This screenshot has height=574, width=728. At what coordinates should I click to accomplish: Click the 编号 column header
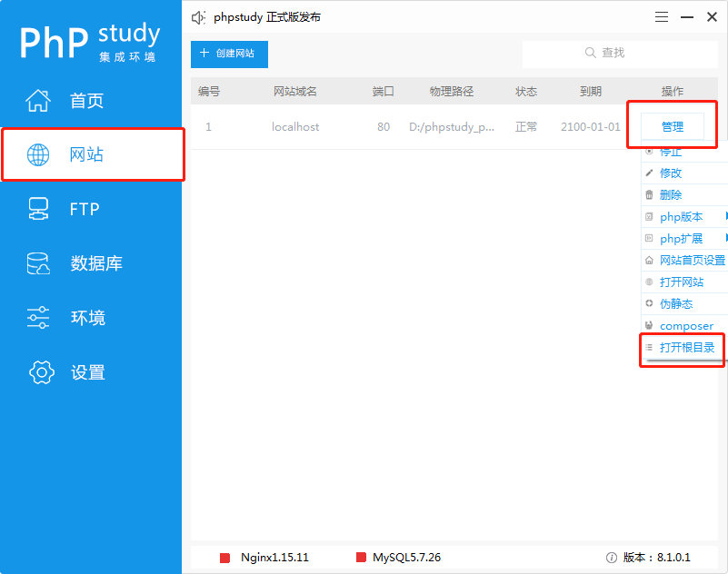coord(209,92)
